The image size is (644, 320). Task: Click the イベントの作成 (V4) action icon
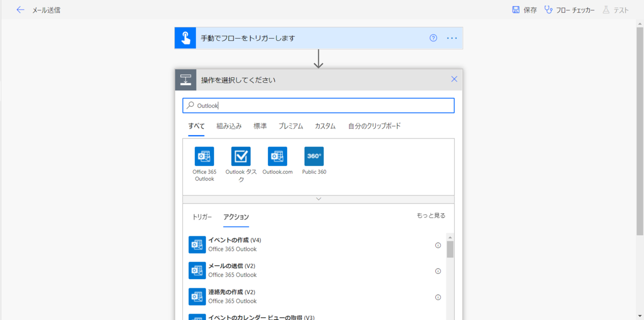pyautogui.click(x=197, y=245)
